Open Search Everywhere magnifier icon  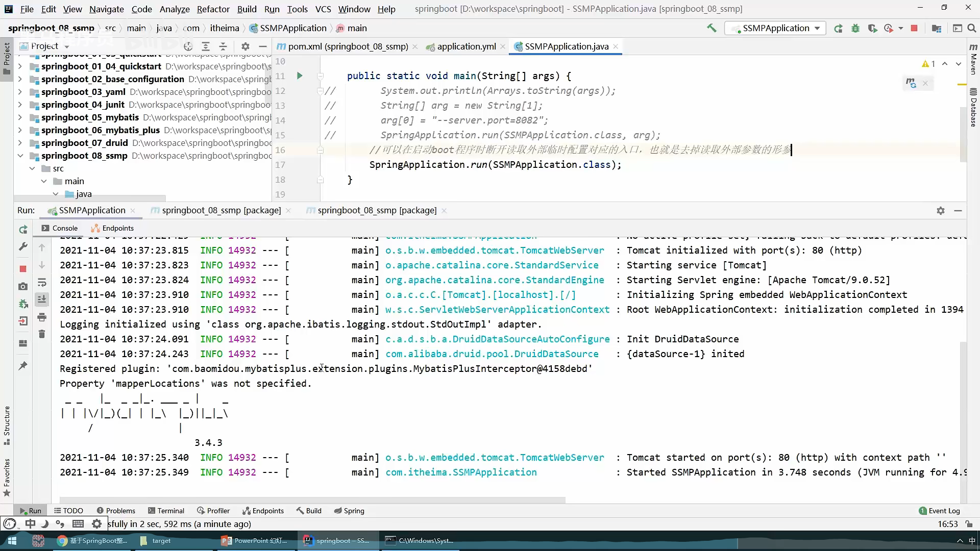[972, 29]
